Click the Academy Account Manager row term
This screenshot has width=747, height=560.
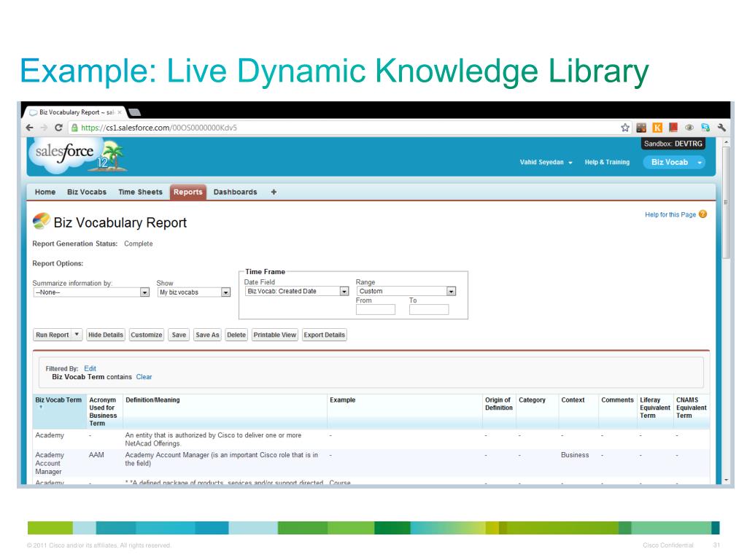click(50, 463)
